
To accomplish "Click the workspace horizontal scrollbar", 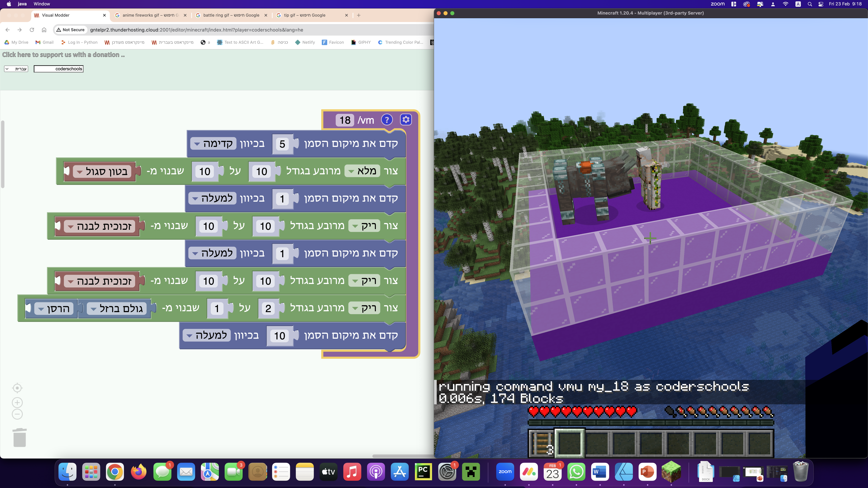I will tap(403, 456).
